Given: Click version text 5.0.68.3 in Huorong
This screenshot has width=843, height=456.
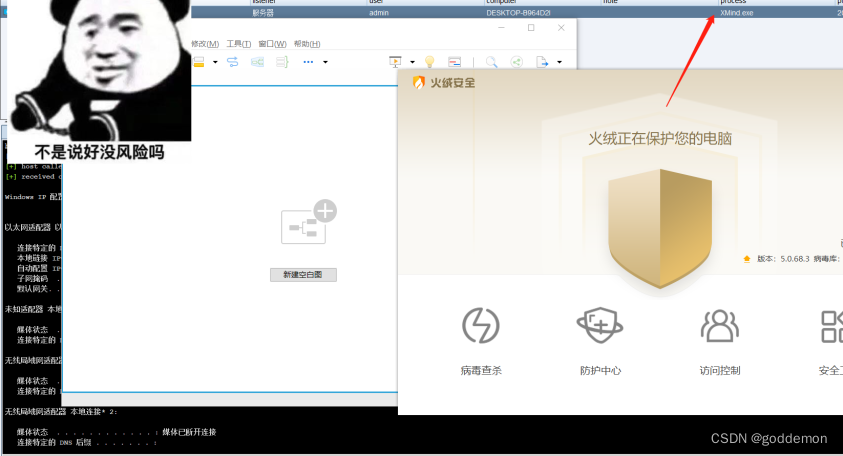Looking at the screenshot, I should click(x=795, y=259).
